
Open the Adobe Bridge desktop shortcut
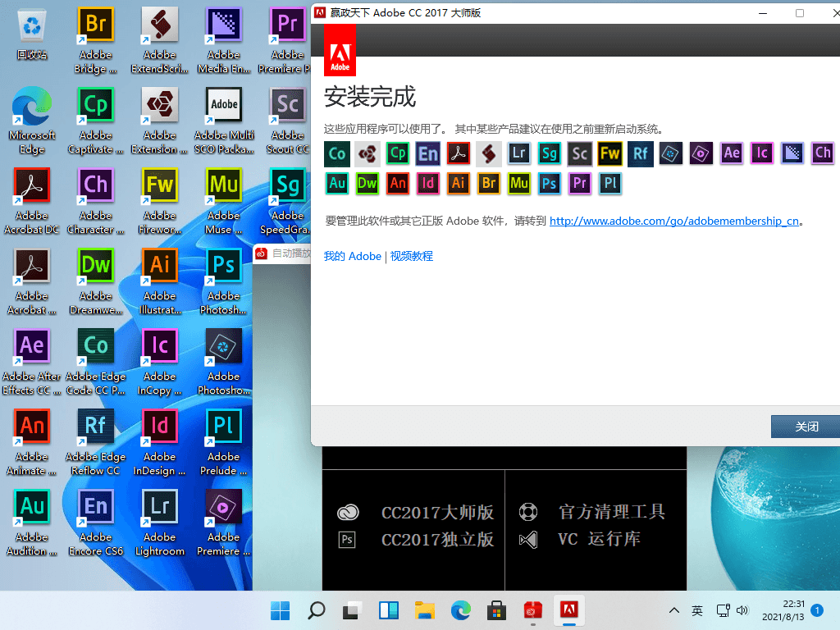click(x=96, y=41)
